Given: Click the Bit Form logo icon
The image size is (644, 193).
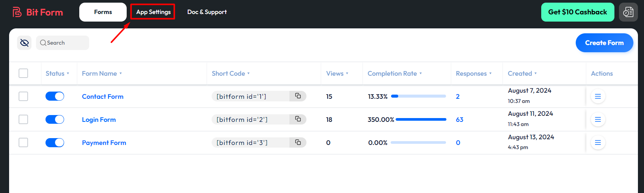Looking at the screenshot, I should pyautogui.click(x=17, y=12).
